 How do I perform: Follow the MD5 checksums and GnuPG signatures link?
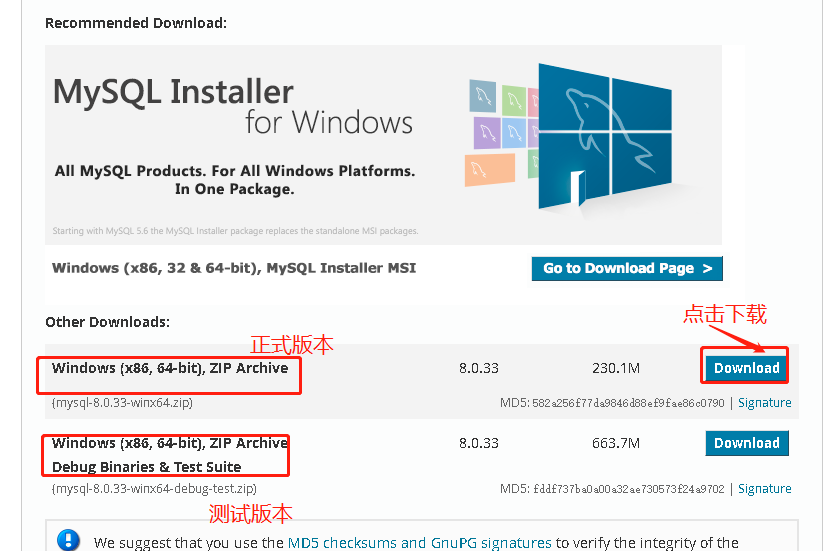(x=419, y=543)
